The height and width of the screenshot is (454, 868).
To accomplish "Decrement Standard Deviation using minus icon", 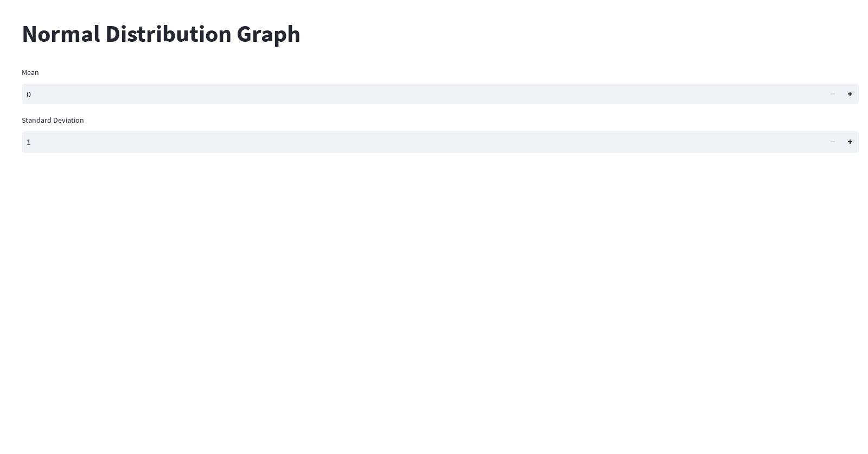I will point(832,142).
